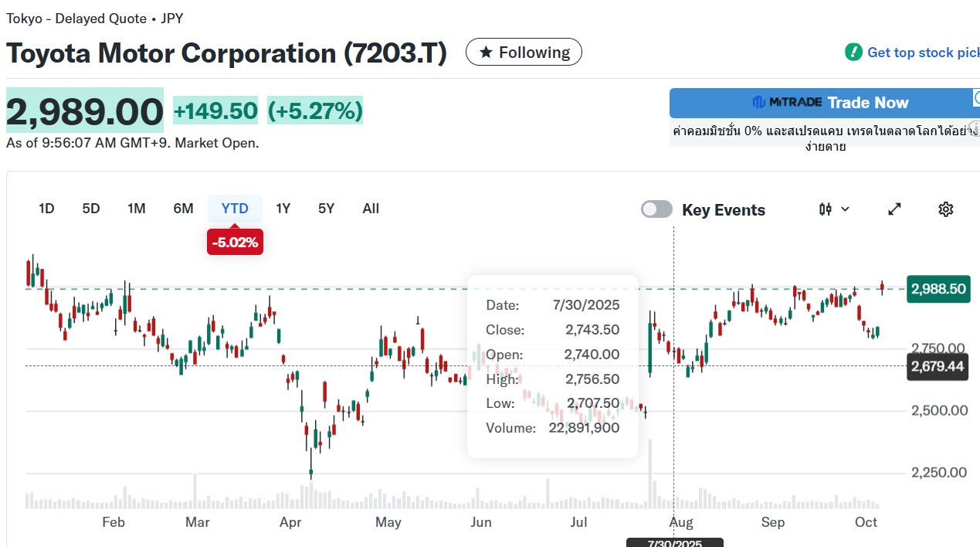This screenshot has width=980, height=547.
Task: Select the 6M time range
Action: coord(183,209)
